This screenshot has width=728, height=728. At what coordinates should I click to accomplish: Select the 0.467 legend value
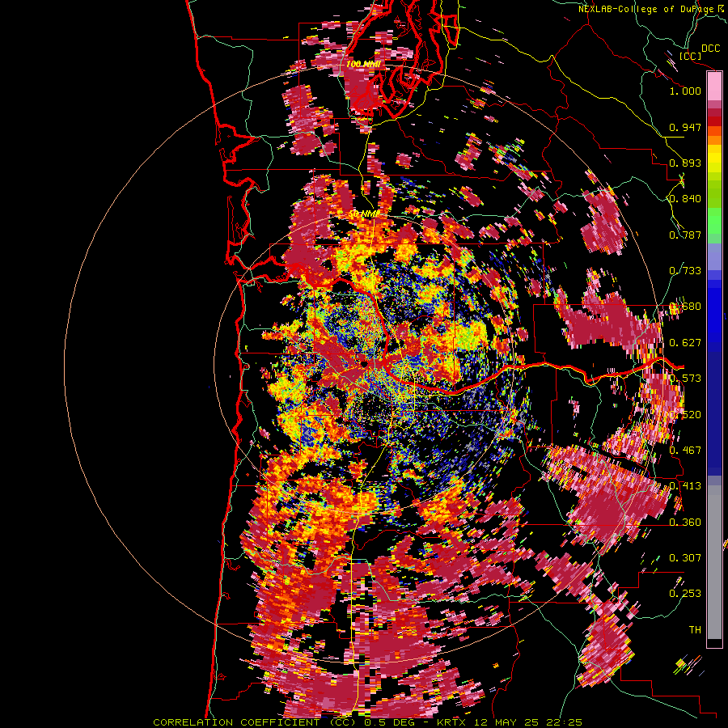pos(685,451)
